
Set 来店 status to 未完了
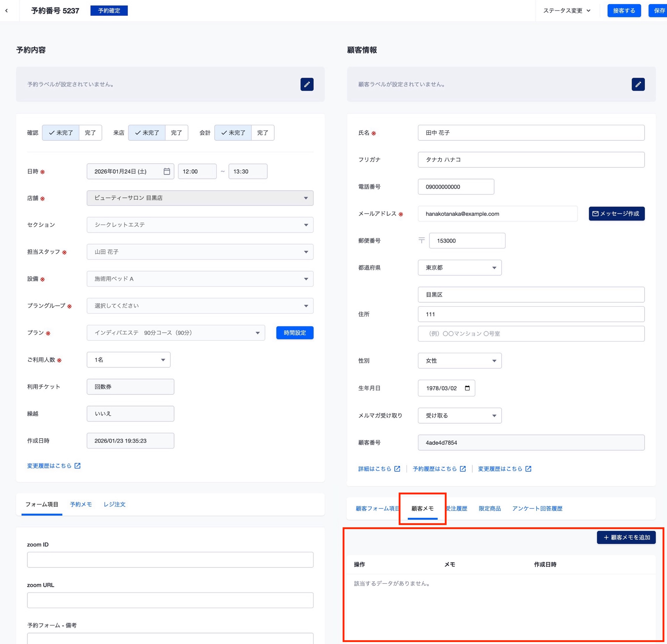[x=147, y=133]
